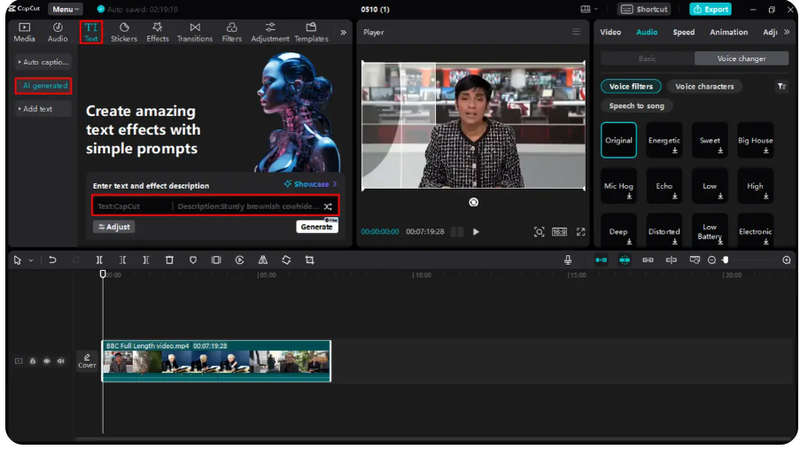This screenshot has height=450, width=800.
Task: Open the voice filter sort options
Action: (x=782, y=86)
